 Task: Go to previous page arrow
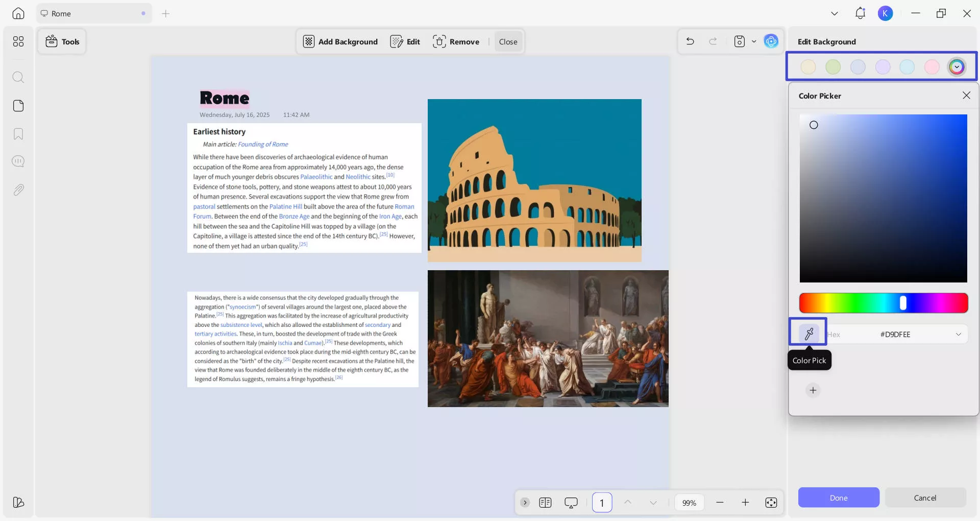tap(628, 503)
